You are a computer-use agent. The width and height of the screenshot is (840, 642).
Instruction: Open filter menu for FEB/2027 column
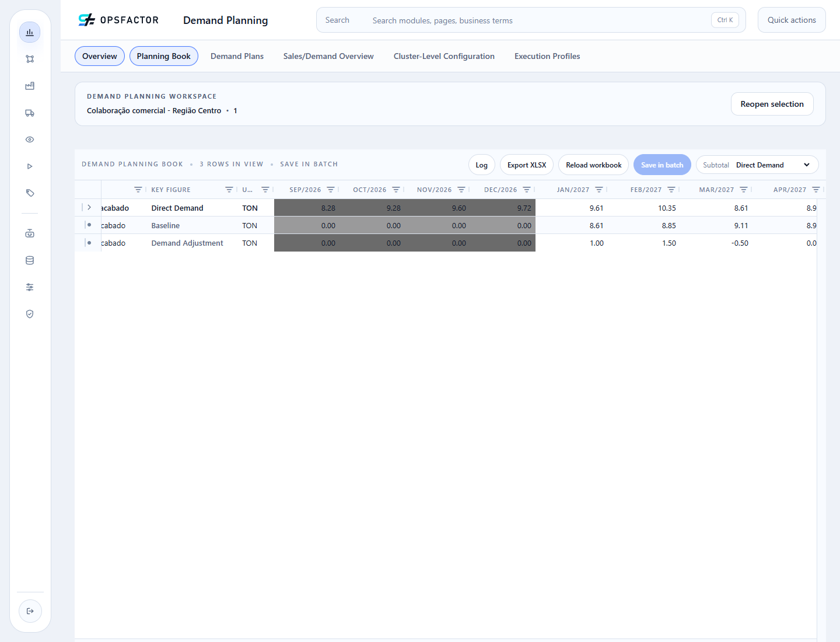coord(671,190)
